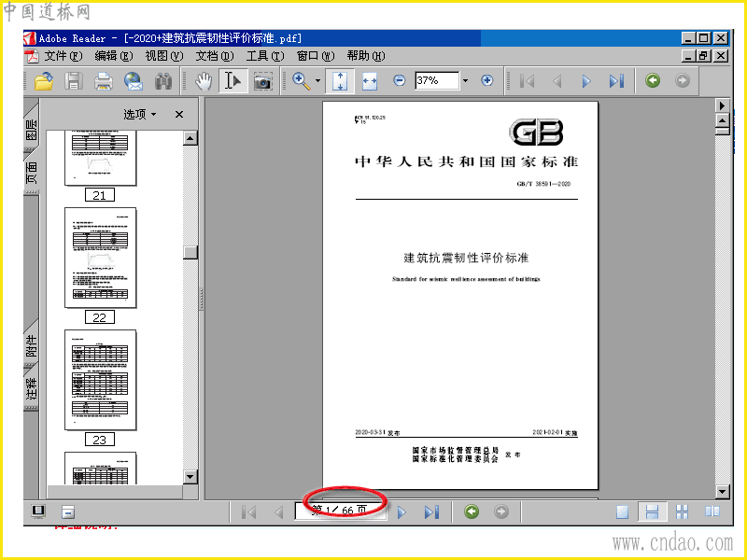Open the 文件(F) menu
747x560 pixels.
(63, 56)
